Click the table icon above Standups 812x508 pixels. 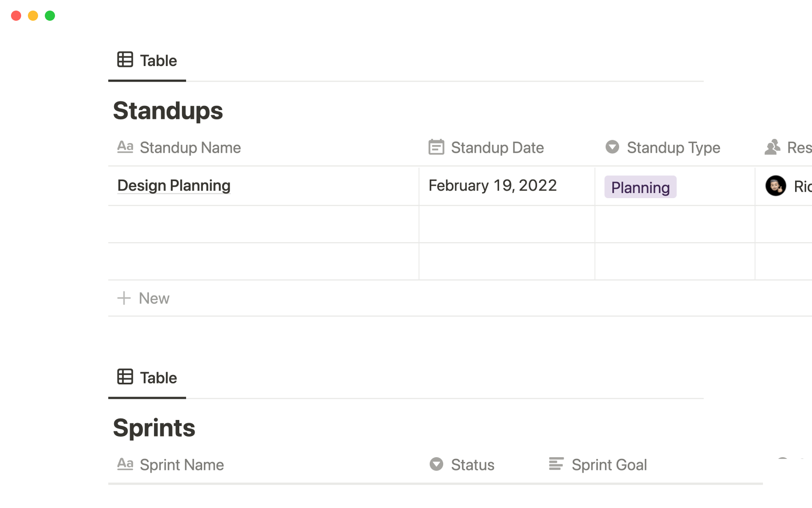(125, 60)
